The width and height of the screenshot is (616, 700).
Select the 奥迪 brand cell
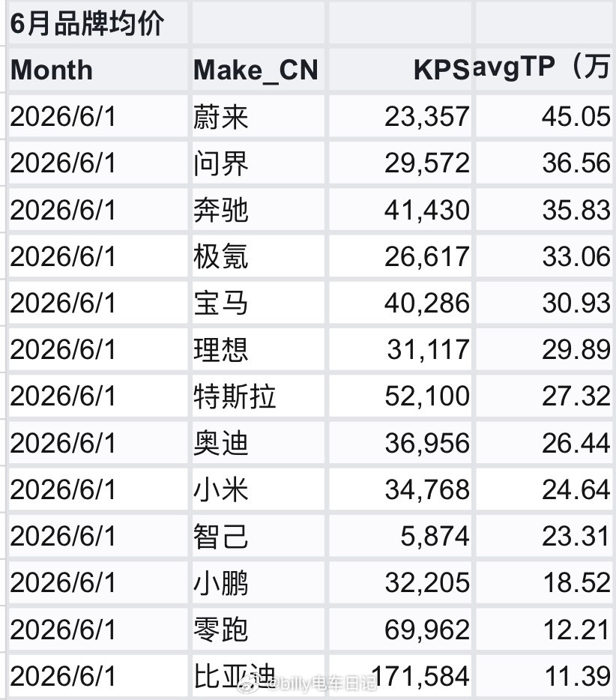pyautogui.click(x=259, y=442)
